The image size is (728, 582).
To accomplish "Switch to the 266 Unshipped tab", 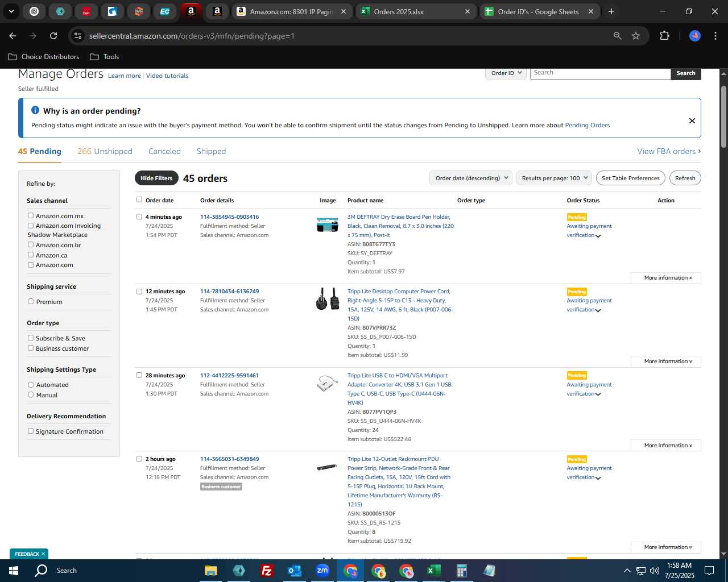I will pyautogui.click(x=105, y=151).
